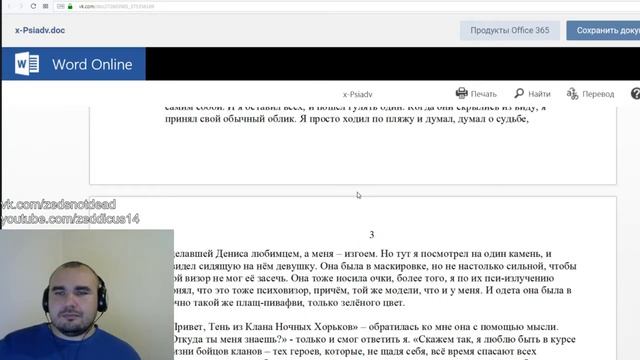Viewport: 640px width, 360px height.
Task: Click the line containing "Откуда ты меня знаешь?"
Action: coord(375,339)
